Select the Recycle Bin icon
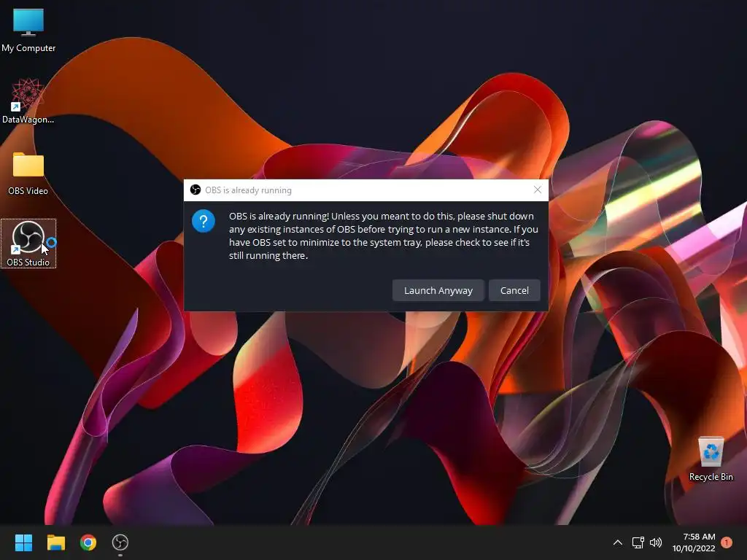This screenshot has width=747, height=560. [x=711, y=459]
